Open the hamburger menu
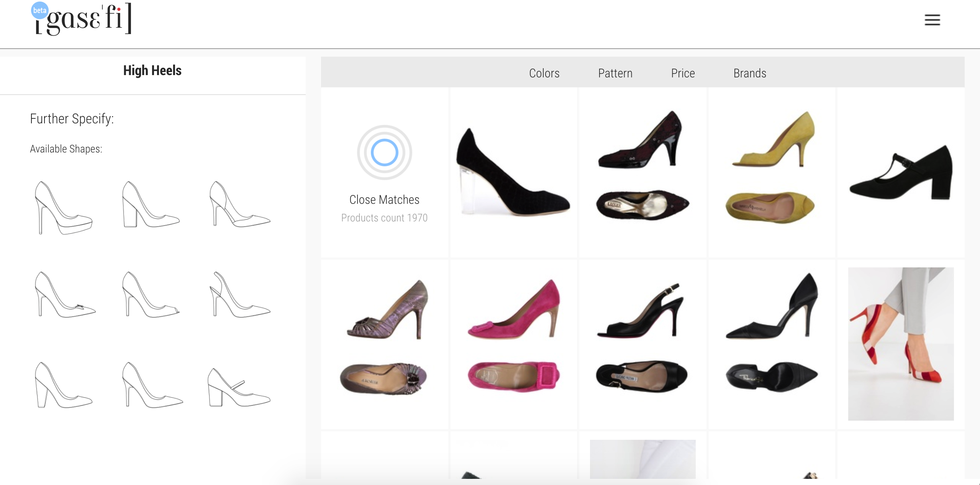The width and height of the screenshot is (980, 485). point(932,20)
